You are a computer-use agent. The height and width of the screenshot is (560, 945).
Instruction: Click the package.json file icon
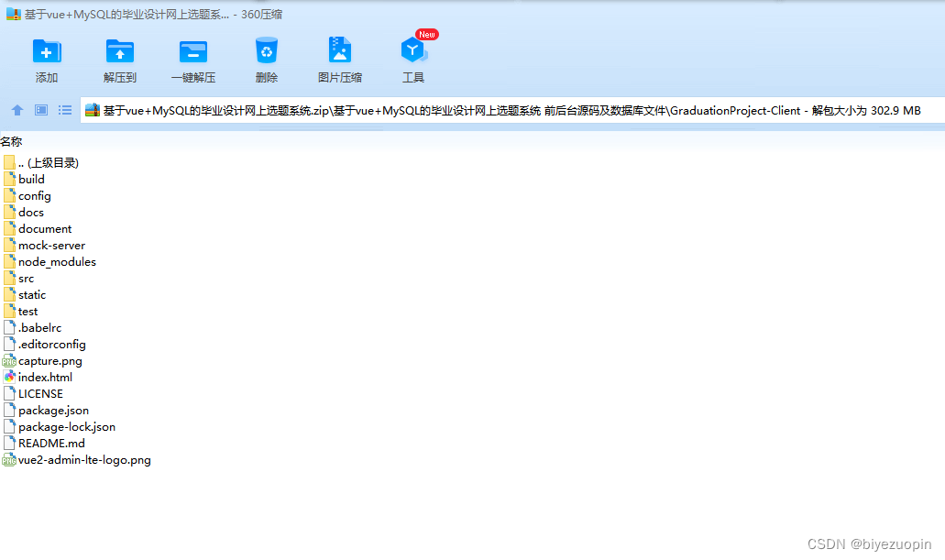point(9,410)
